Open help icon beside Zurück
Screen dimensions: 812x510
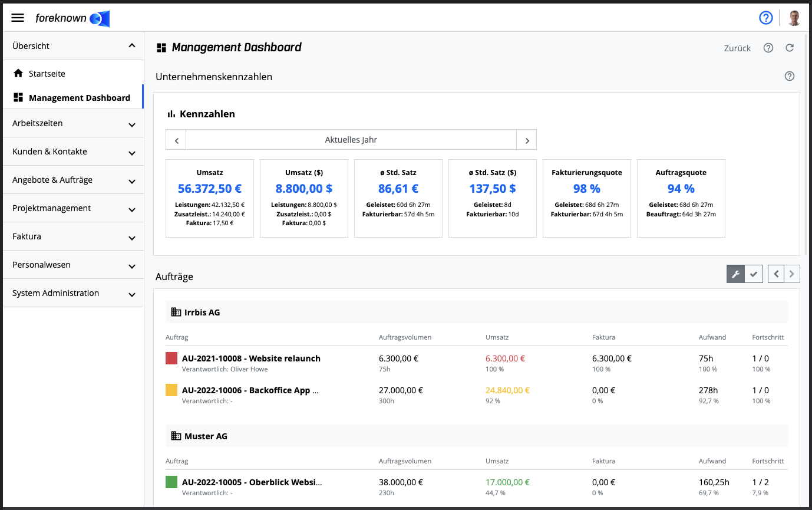[x=768, y=48]
